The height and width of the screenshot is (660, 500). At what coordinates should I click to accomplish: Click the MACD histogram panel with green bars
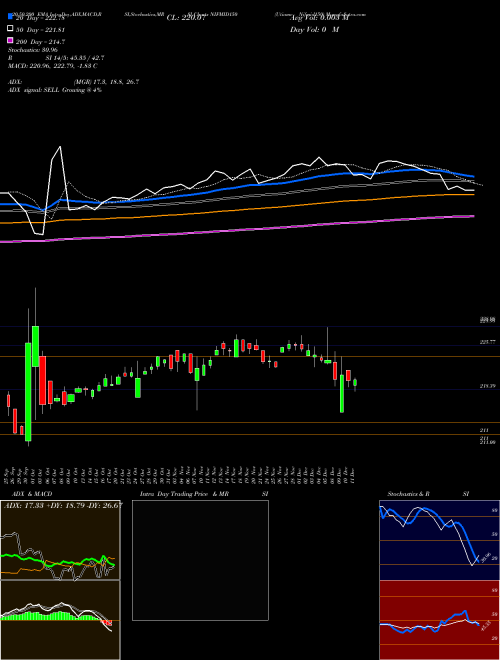click(60, 620)
